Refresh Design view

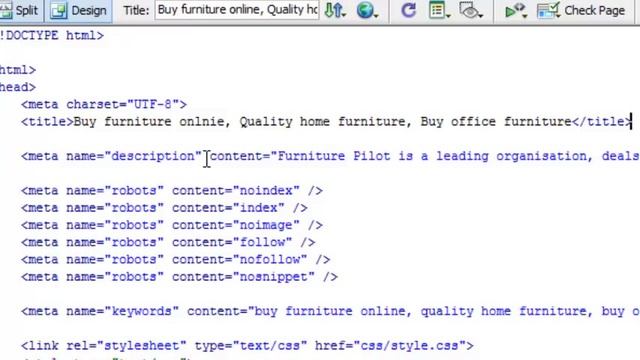(x=408, y=10)
